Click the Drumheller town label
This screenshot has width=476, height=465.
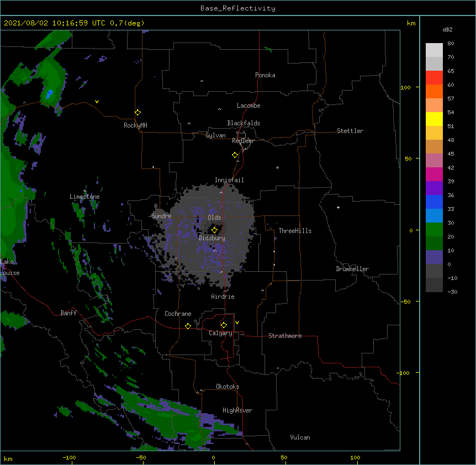[x=352, y=269]
